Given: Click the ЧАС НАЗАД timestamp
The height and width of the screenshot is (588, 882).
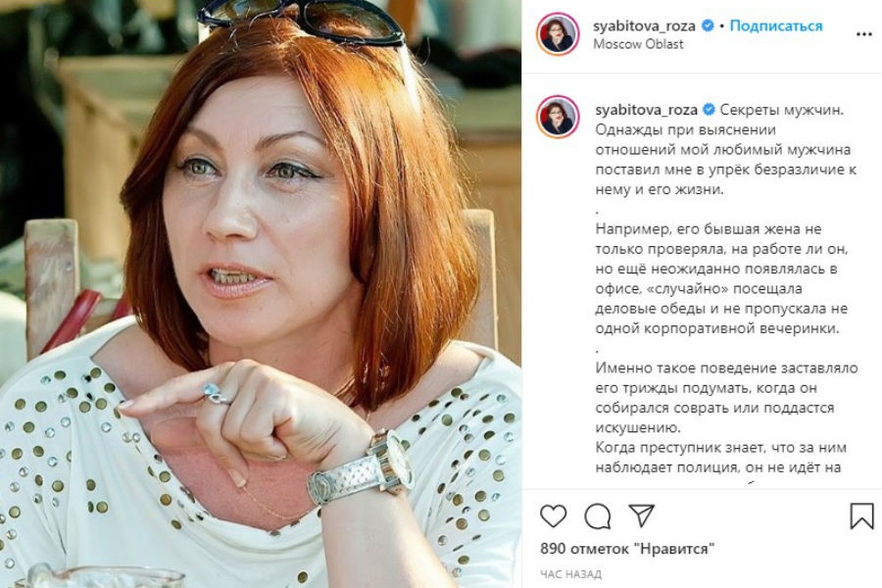Looking at the screenshot, I should click(x=570, y=574).
